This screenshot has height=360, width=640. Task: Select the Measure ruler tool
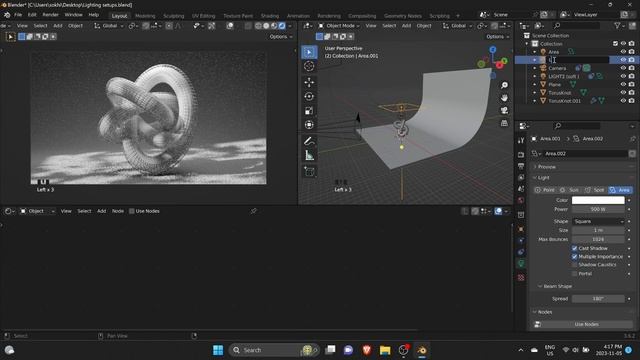(309, 156)
